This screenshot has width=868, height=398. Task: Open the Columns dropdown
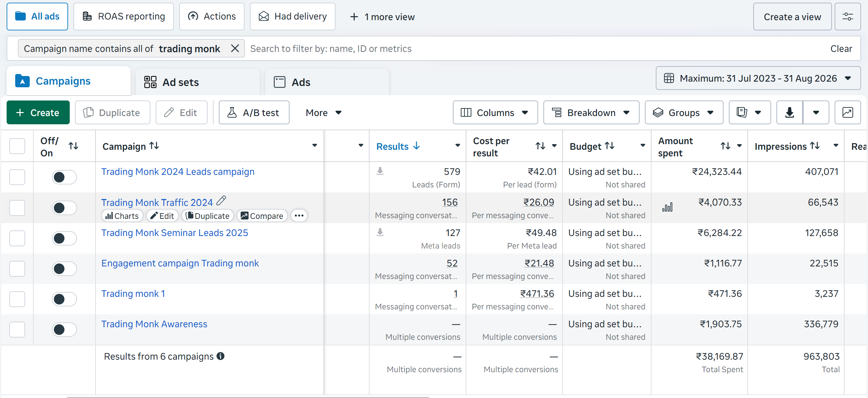pyautogui.click(x=495, y=113)
